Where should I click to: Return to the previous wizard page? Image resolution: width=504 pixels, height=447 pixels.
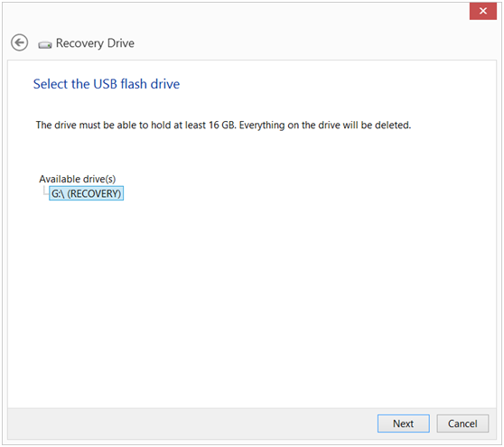[x=19, y=42]
